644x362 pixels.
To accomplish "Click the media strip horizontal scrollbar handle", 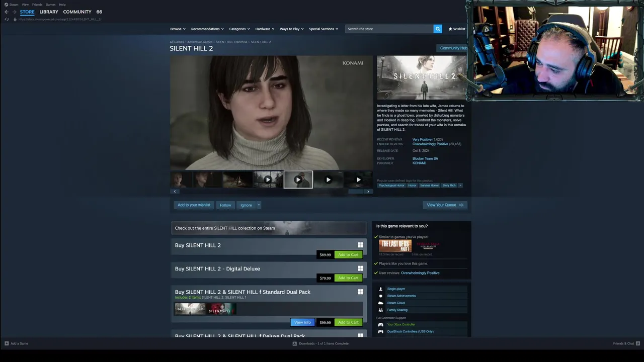I will coord(356,191).
